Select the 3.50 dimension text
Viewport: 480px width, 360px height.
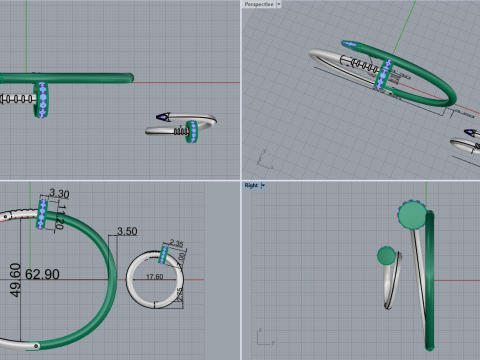(127, 231)
